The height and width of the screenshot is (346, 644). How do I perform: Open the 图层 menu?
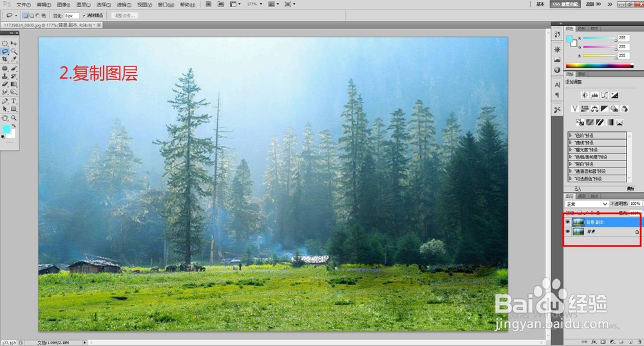click(83, 5)
